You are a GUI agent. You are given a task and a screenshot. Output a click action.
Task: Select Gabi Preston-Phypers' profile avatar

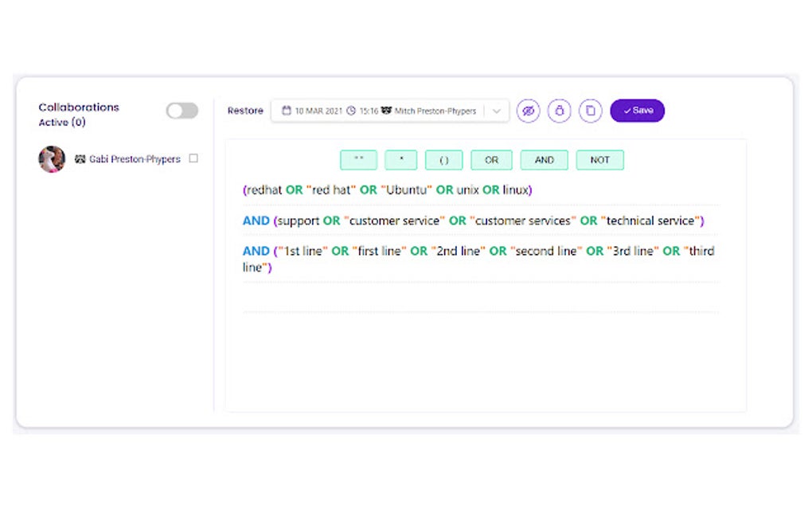51,159
